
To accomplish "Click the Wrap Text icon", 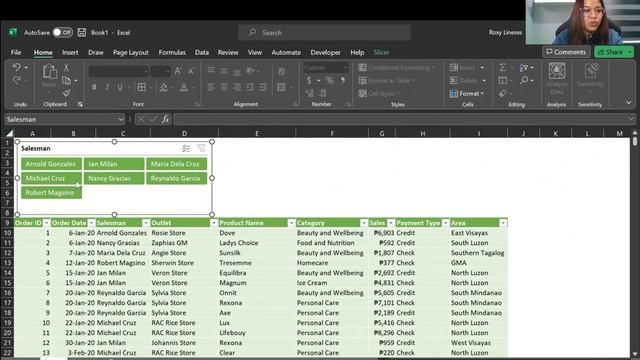I will pos(282,71).
